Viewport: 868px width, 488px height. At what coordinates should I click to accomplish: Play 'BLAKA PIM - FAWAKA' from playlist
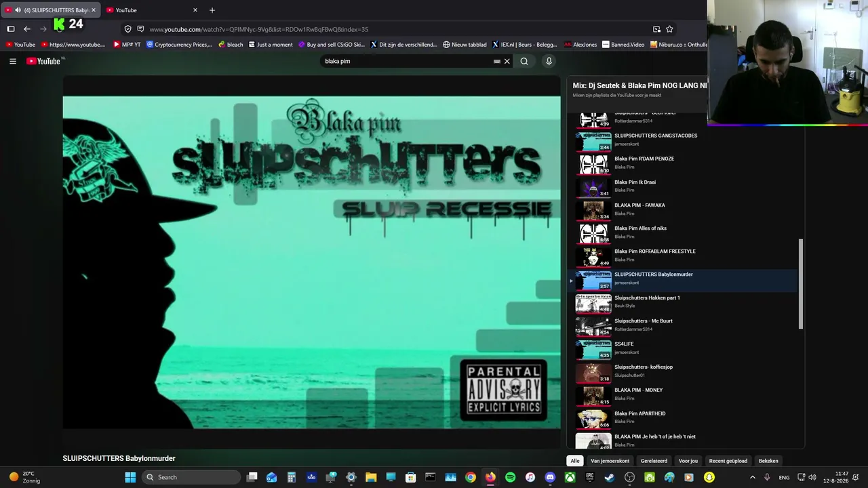click(684, 209)
